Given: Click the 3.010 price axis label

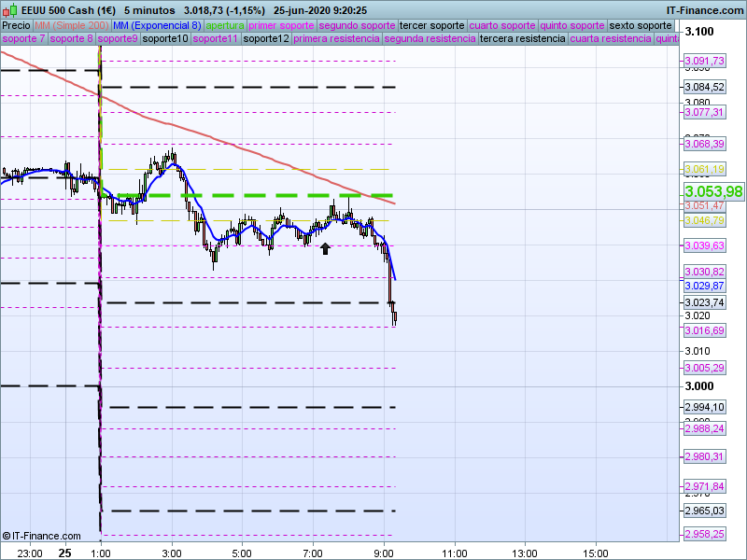Looking at the screenshot, I should (x=698, y=352).
